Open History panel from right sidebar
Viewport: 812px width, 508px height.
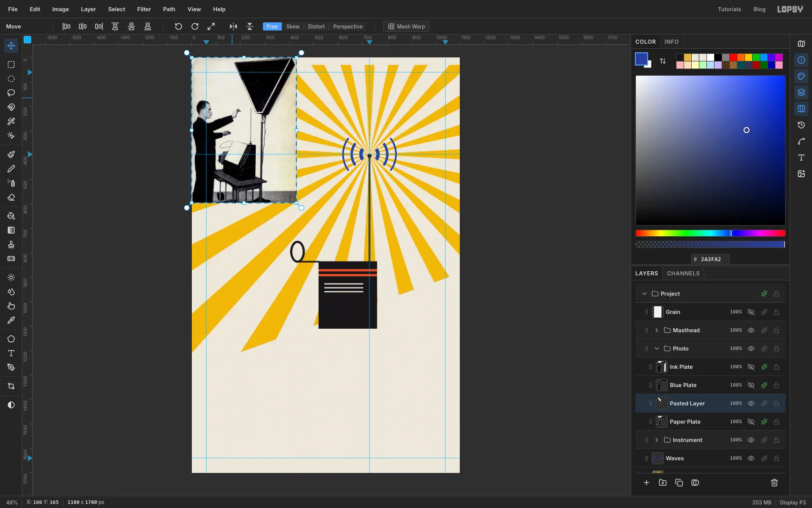tap(801, 125)
